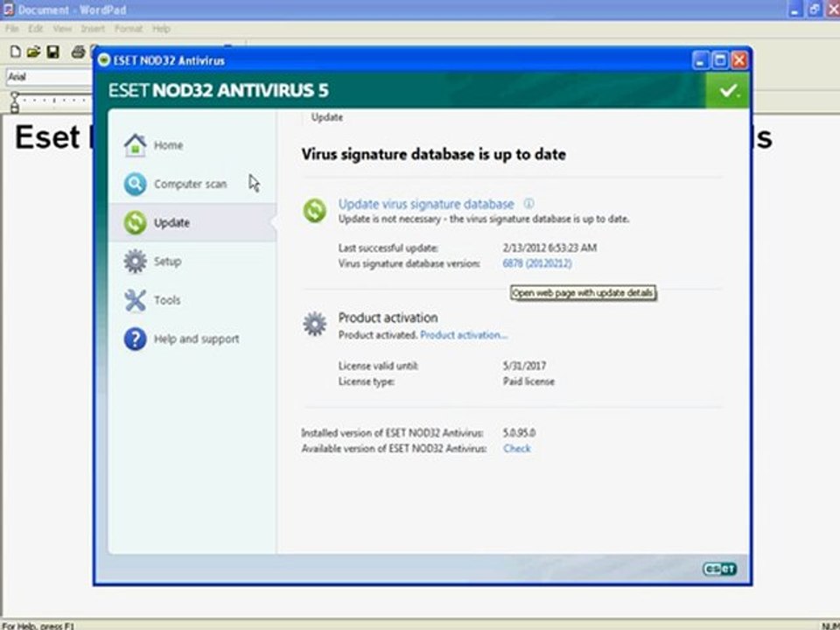840x630 pixels.
Task: Click the ESET logo at bottom right
Action: click(x=719, y=569)
